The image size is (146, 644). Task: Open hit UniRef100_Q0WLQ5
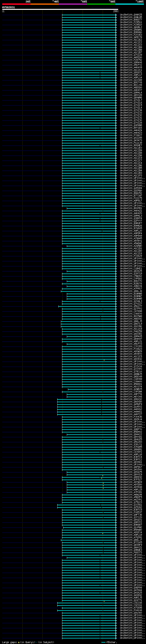131,17
